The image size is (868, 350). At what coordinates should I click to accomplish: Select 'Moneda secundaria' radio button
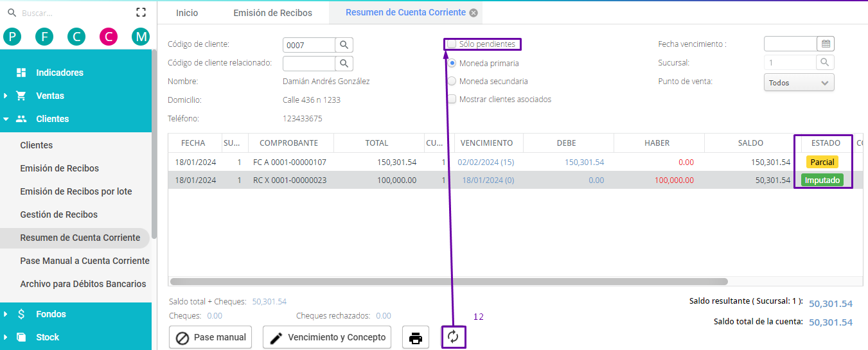[452, 81]
